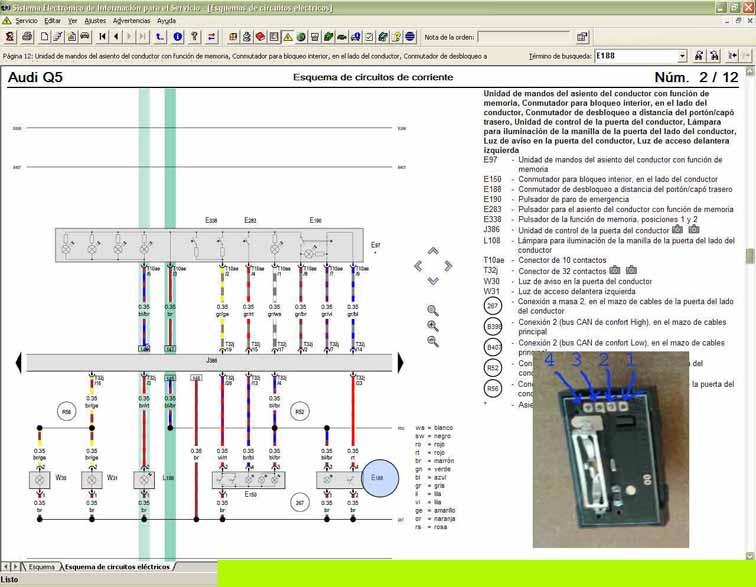
Task: Click the vertical scrollbar thumb
Action: (750, 256)
